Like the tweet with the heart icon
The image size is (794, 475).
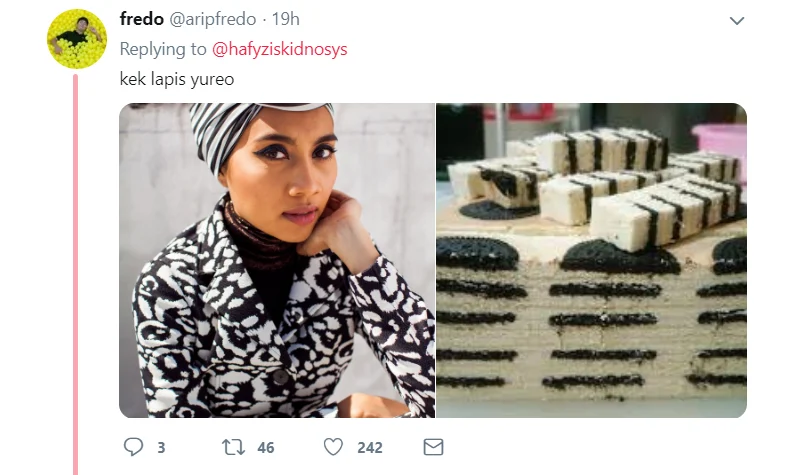[x=333, y=447]
